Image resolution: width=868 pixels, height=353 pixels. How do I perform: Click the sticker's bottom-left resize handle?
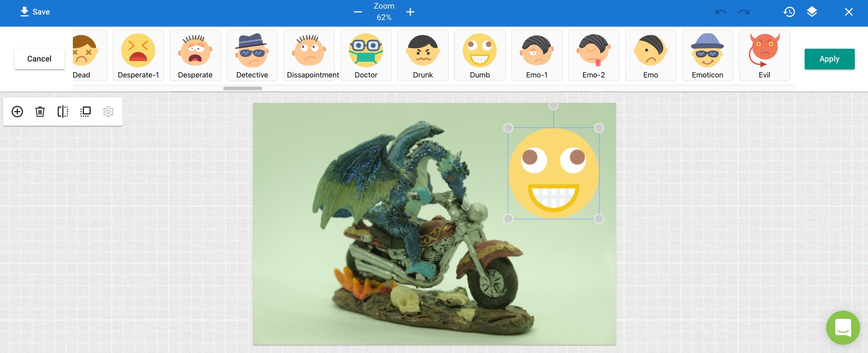pos(508,219)
